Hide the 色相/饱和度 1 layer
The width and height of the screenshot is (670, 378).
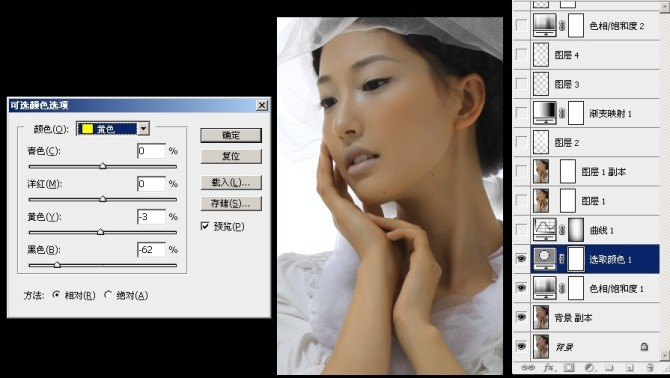pyautogui.click(x=521, y=288)
